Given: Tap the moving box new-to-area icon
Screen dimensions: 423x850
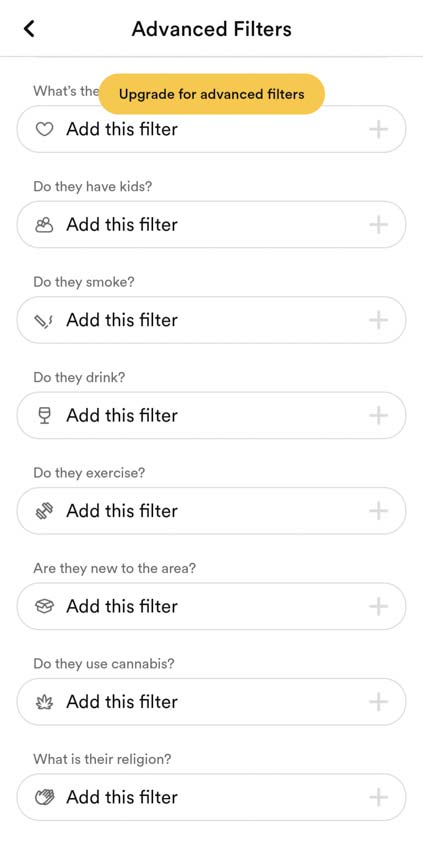Looking at the screenshot, I should click(x=44, y=607).
